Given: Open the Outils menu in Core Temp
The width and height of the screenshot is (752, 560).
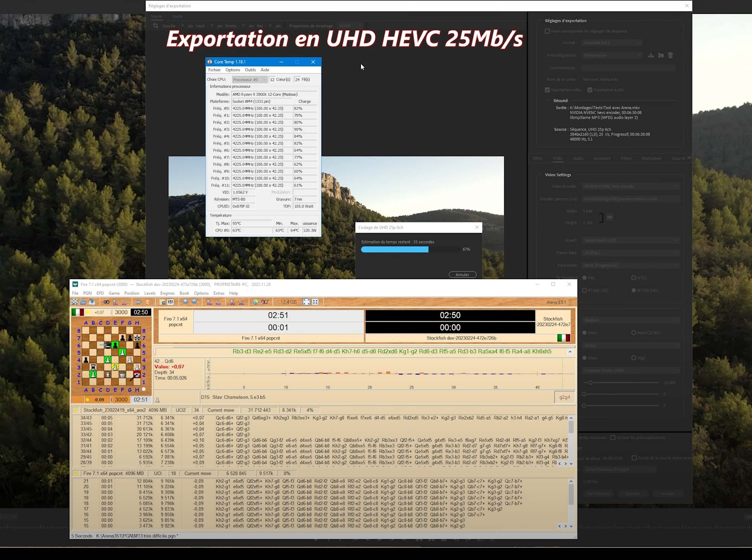Looking at the screenshot, I should point(250,70).
